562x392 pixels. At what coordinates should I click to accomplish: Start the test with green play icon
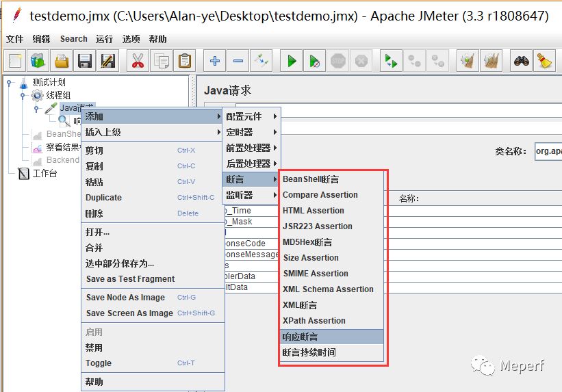292,61
